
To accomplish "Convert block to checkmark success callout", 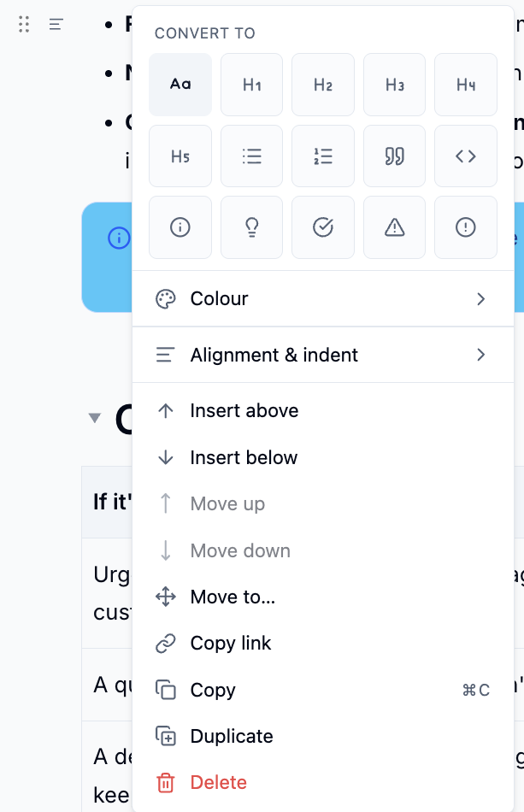I will 323,227.
